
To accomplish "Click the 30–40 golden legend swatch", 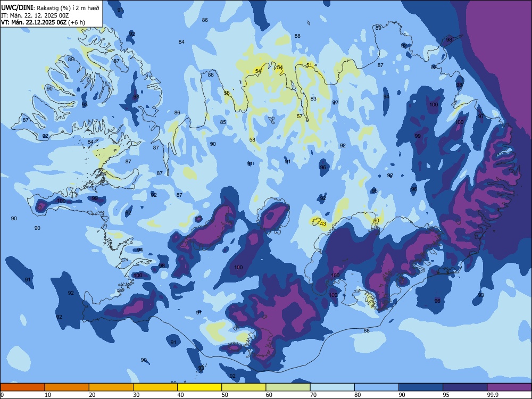I will tap(155, 387).
